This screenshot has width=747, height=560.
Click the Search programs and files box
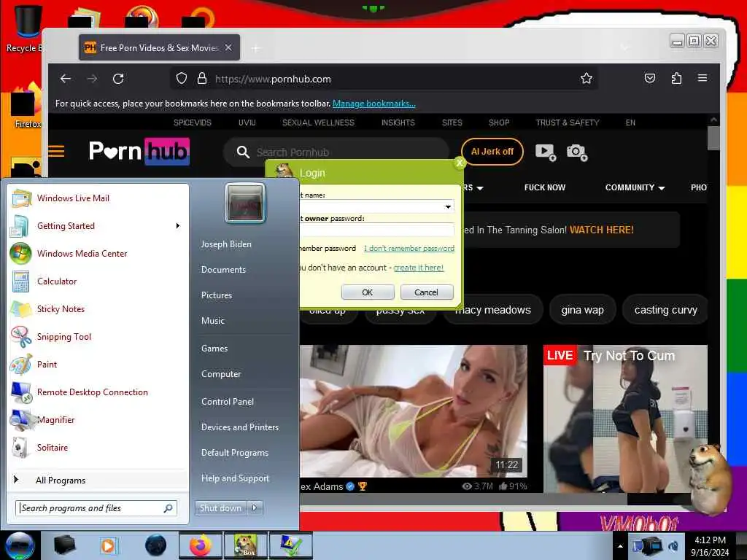click(x=97, y=508)
